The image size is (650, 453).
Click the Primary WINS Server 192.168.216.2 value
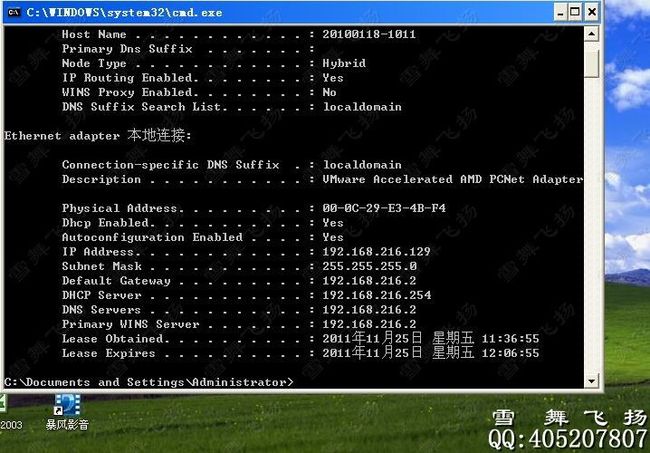pos(369,324)
